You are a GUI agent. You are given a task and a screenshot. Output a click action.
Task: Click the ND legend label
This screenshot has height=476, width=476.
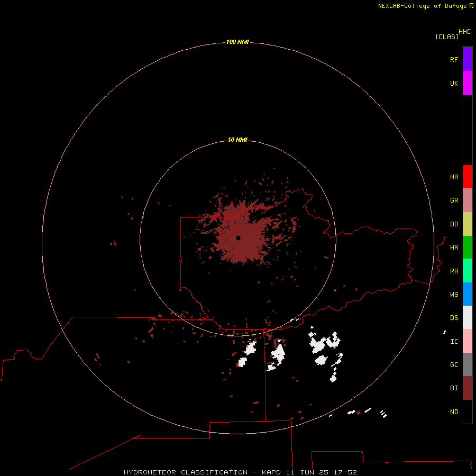pos(454,412)
